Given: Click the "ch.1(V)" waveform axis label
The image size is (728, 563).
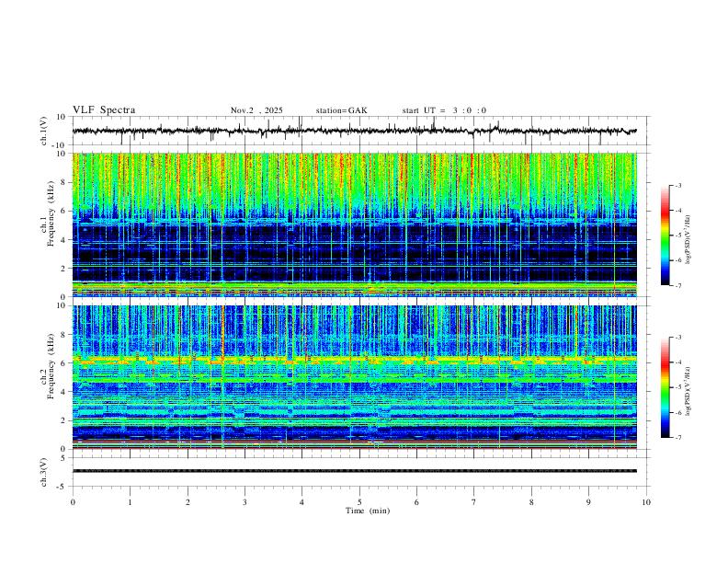Looking at the screenshot, I should [x=43, y=131].
